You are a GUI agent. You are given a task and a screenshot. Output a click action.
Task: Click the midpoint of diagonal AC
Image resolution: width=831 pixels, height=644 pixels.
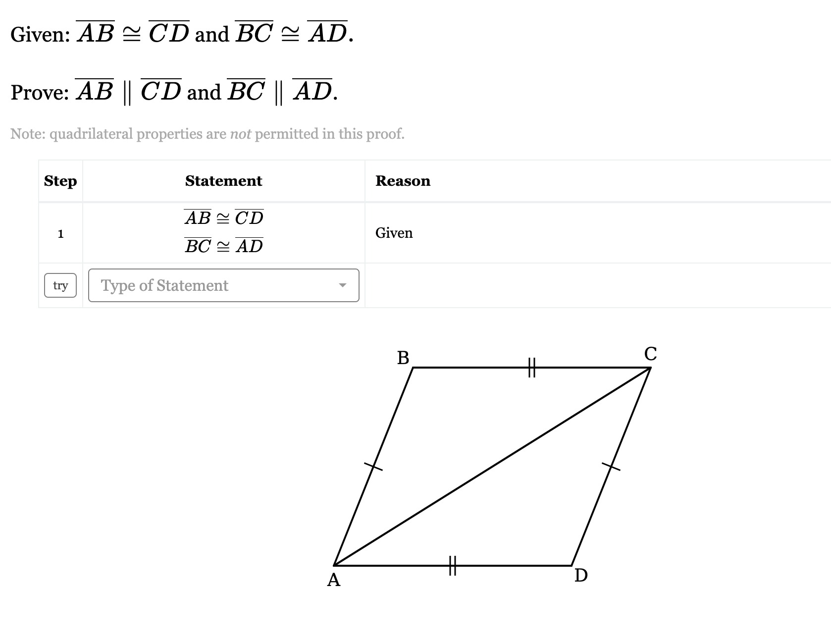click(492, 467)
